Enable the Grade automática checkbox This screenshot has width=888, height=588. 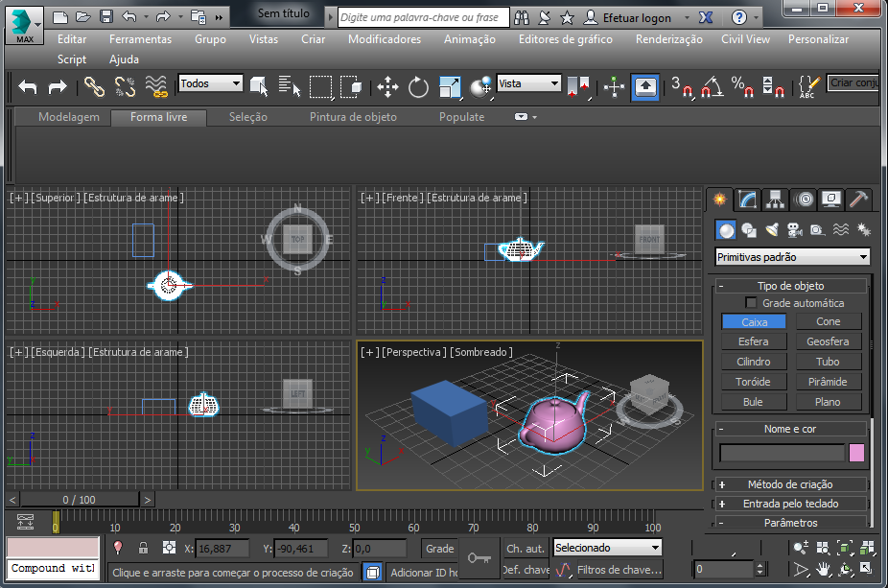coord(751,303)
